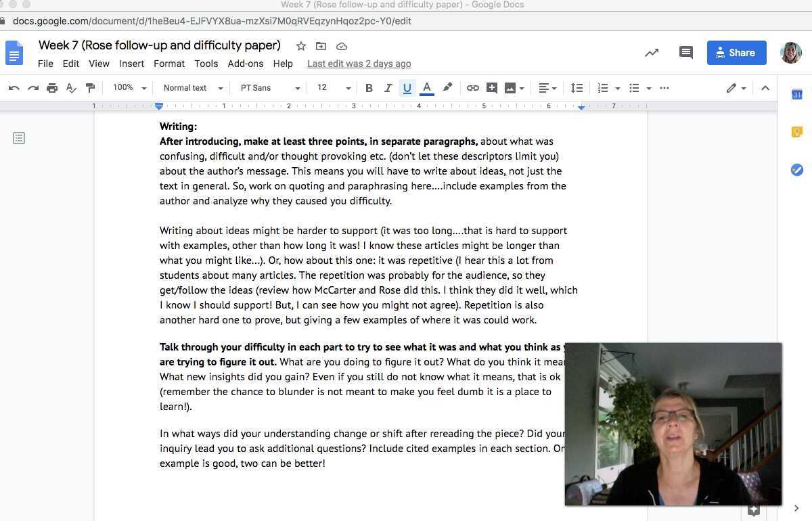Show the document outline
Screen dimensions: 812x521
[x=19, y=138]
